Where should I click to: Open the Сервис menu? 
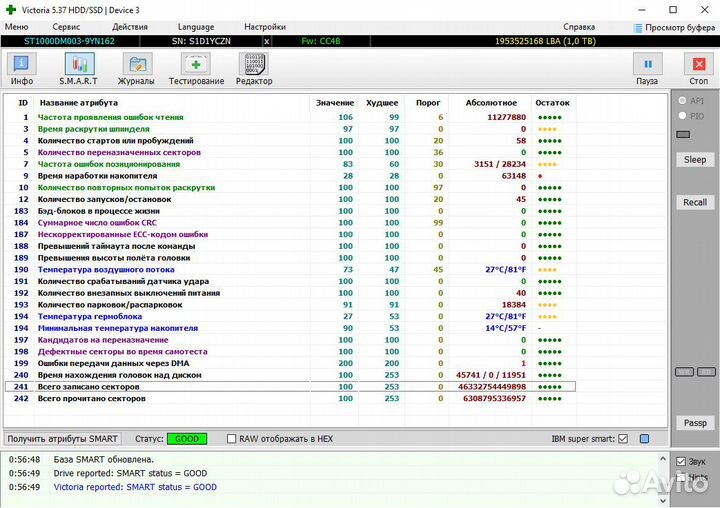coord(66,26)
